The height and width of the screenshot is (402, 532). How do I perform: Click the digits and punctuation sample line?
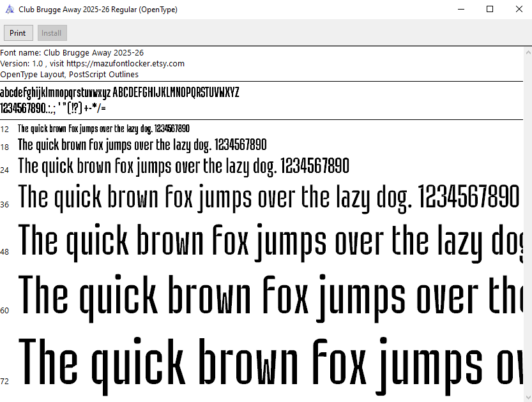[x=53, y=107]
